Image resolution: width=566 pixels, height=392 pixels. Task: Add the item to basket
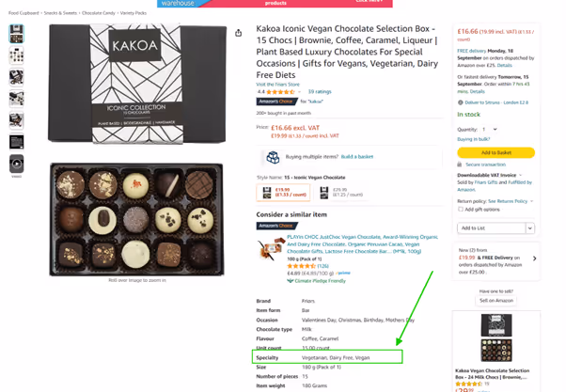click(496, 152)
